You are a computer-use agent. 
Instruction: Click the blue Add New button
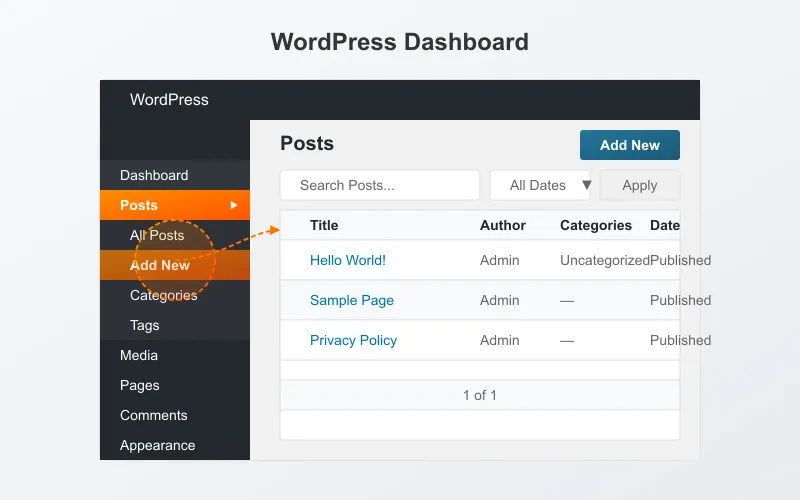(x=630, y=145)
